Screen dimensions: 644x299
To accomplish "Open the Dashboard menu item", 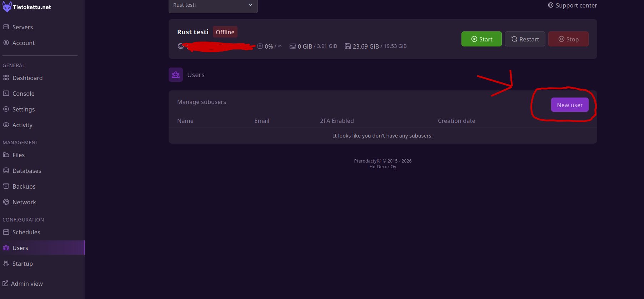I will pyautogui.click(x=27, y=78).
